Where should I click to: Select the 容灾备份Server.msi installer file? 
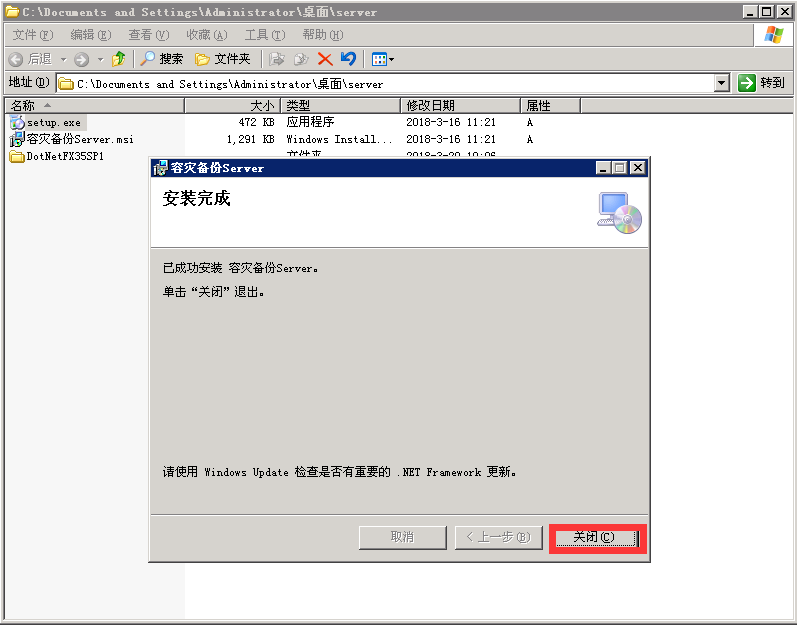(x=79, y=139)
